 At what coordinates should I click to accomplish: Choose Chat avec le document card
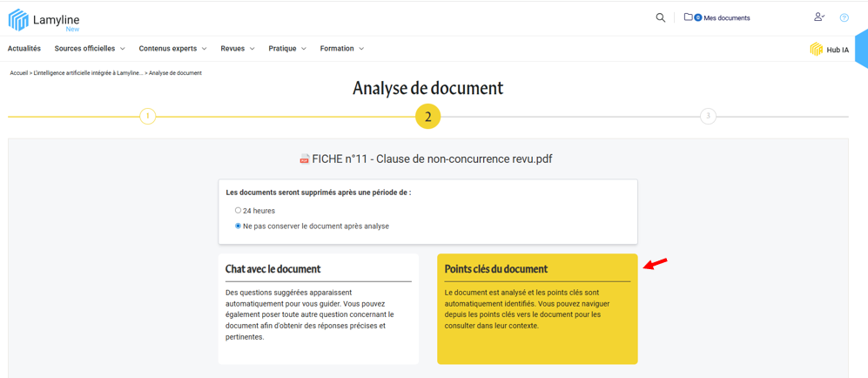pos(319,309)
